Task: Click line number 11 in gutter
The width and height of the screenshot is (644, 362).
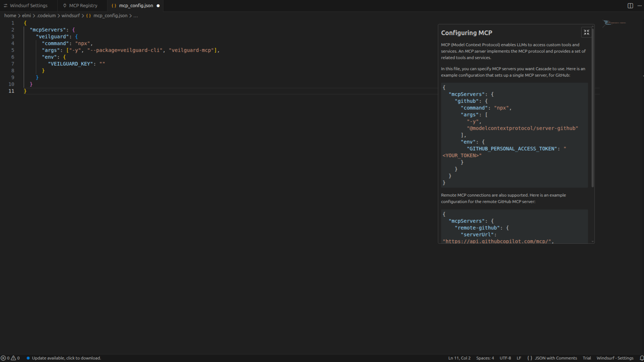Action: click(x=11, y=91)
